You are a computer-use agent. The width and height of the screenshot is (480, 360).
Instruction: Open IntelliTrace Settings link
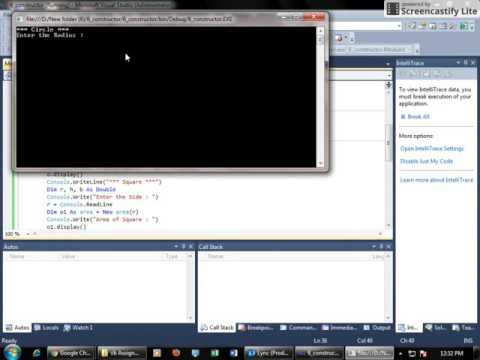432,148
